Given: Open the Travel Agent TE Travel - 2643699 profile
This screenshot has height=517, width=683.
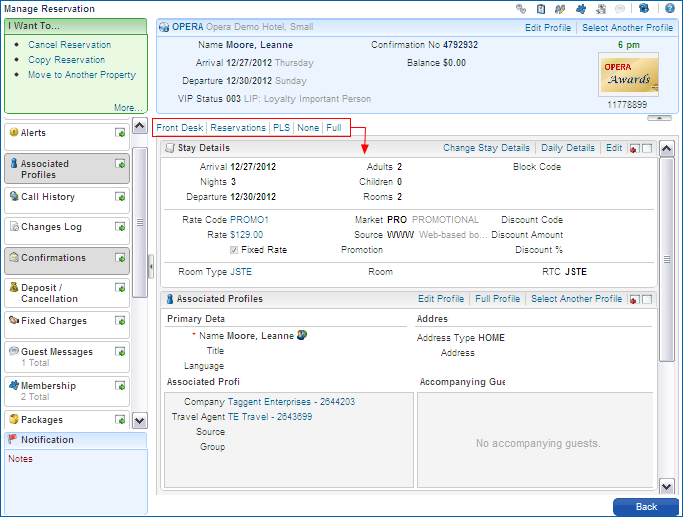Looking at the screenshot, I should click(x=270, y=417).
